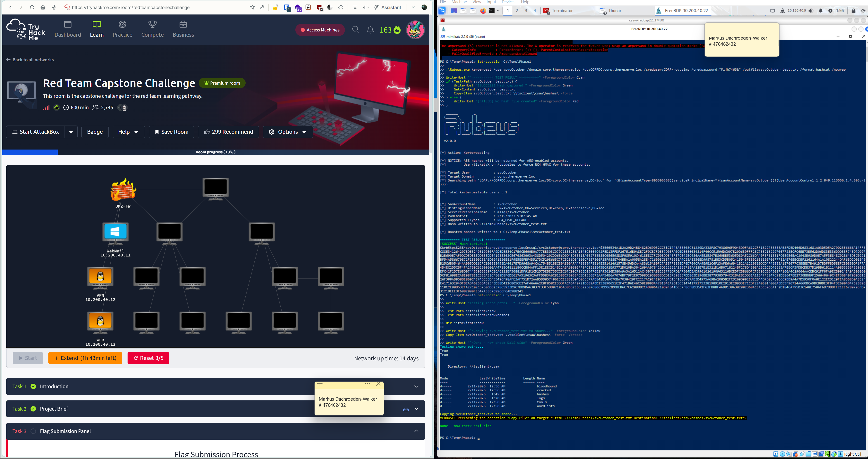Toggle Task 3 completion circle

pos(33,431)
